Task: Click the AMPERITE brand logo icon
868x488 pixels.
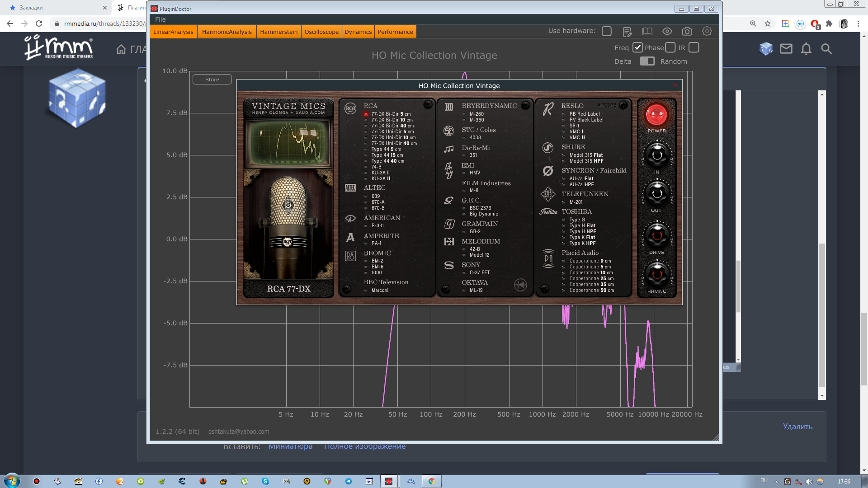Action: (350, 237)
